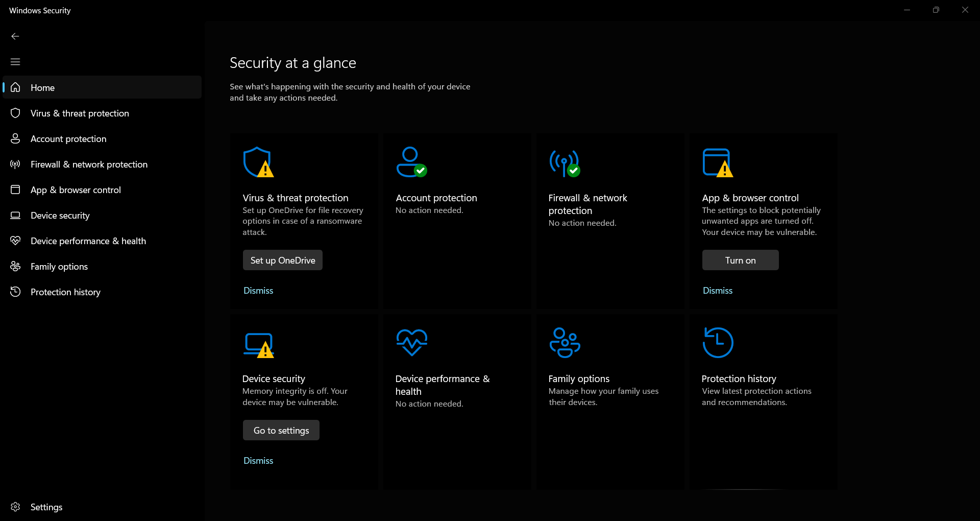Click the App & browser window icon in sidebar
The height and width of the screenshot is (521, 980).
click(x=15, y=190)
